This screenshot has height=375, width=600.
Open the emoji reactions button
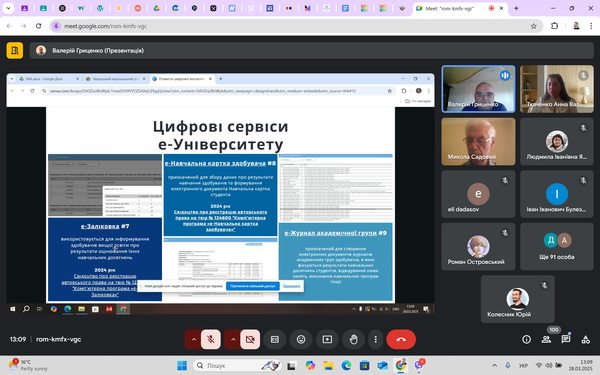pyautogui.click(x=301, y=339)
